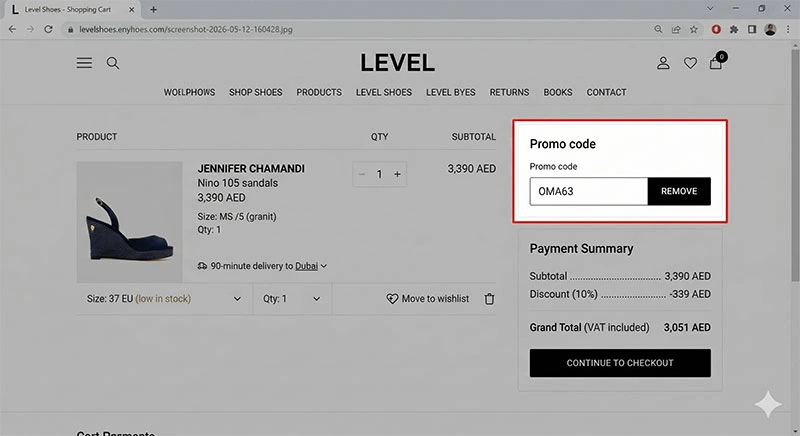Viewport: 800px width, 436px height.
Task: Reload the page in the browser
Action: click(x=48, y=29)
